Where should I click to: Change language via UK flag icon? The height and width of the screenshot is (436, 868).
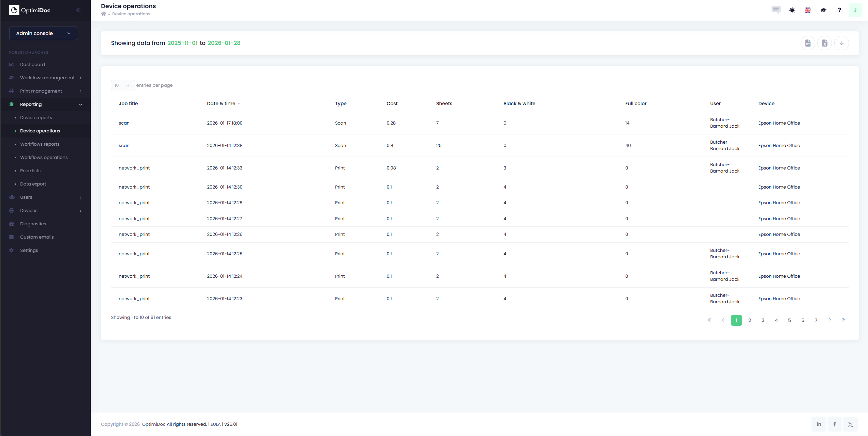click(x=808, y=10)
